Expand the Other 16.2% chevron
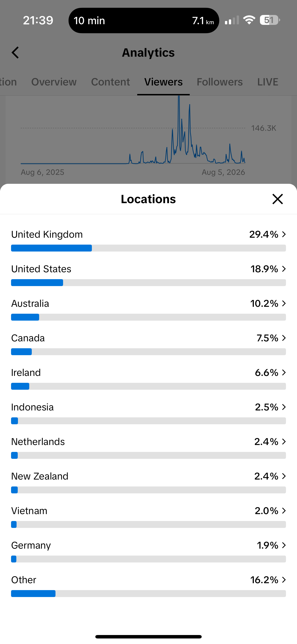 click(x=284, y=580)
